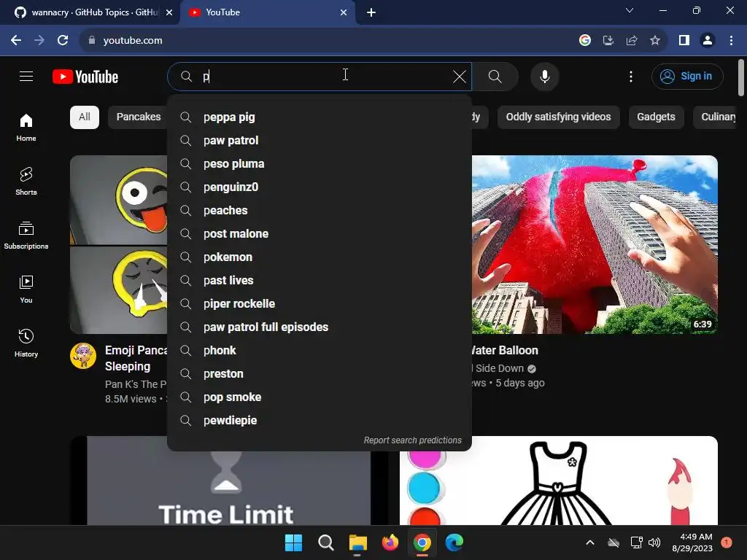Expand the tab search dropdown arrow
747x560 pixels.
click(x=630, y=10)
